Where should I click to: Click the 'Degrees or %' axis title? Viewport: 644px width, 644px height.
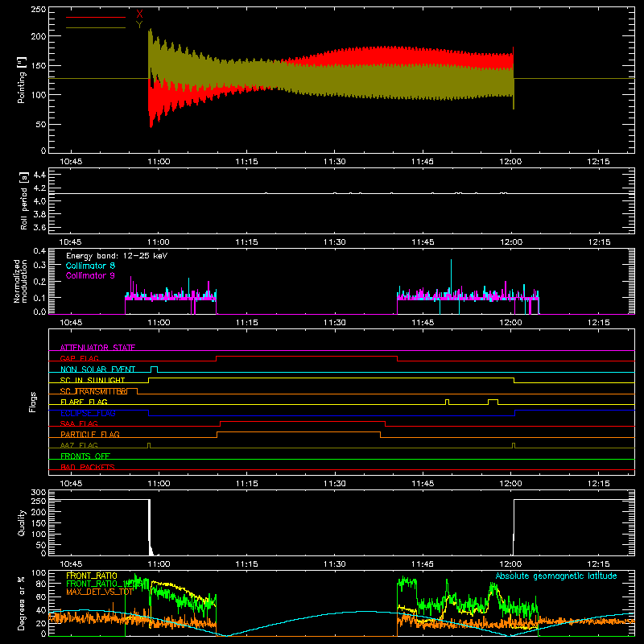tap(22, 603)
